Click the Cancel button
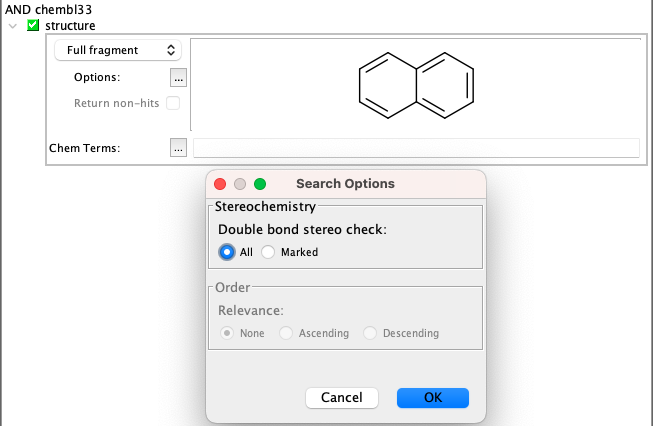653x426 pixels. (341, 398)
